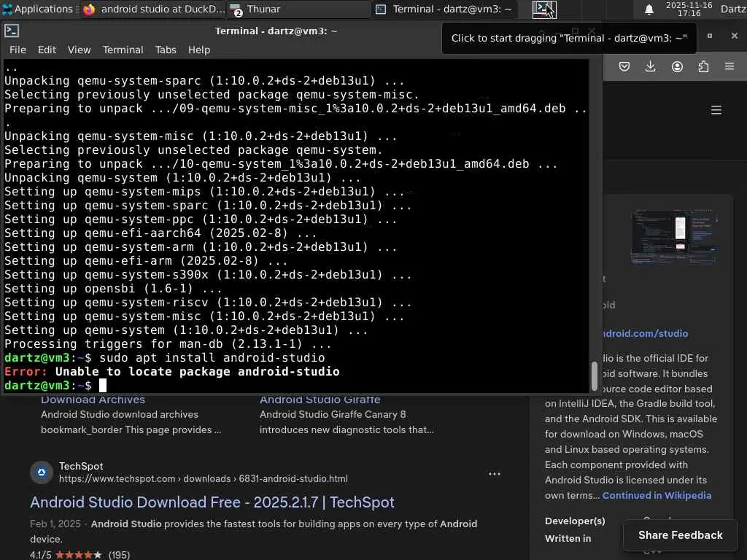Open the three-dot options for the TechSpot result
The height and width of the screenshot is (560, 747).
[x=495, y=474]
